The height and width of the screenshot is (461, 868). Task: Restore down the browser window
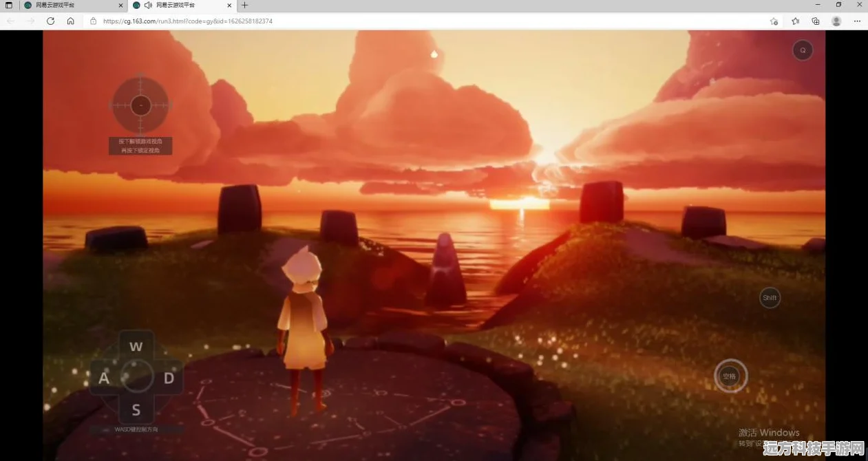838,5
